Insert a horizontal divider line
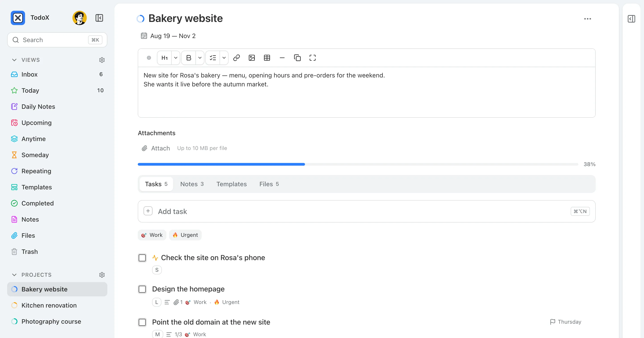The height and width of the screenshot is (338, 644). tap(282, 58)
